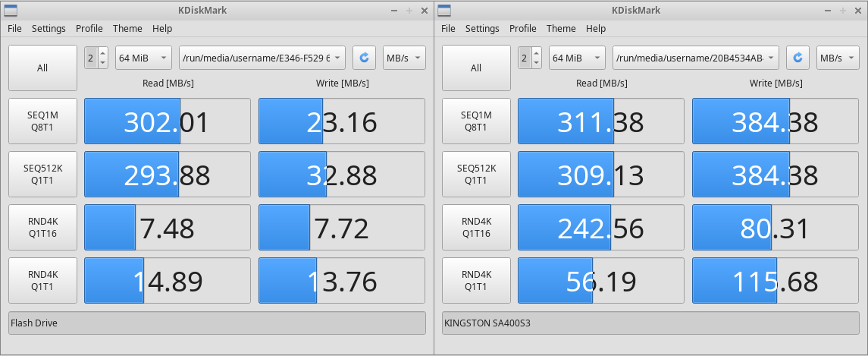Click the 80.31 write result bar

(x=775, y=228)
